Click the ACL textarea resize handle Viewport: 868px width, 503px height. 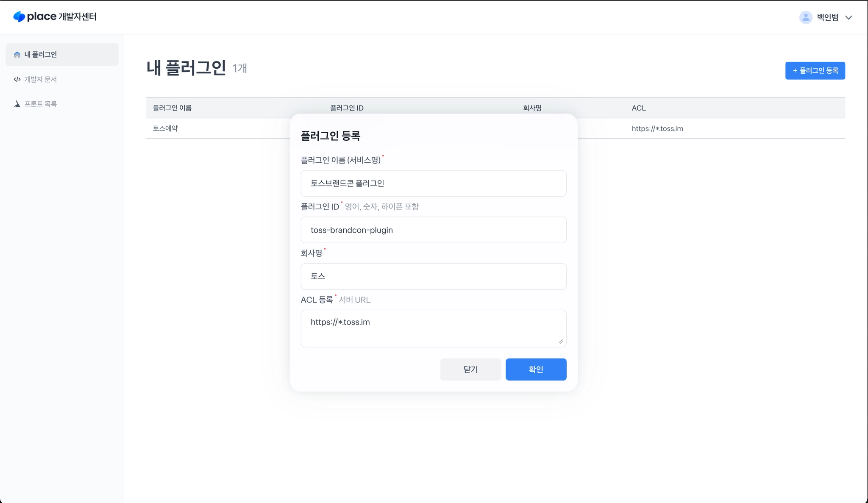click(561, 342)
